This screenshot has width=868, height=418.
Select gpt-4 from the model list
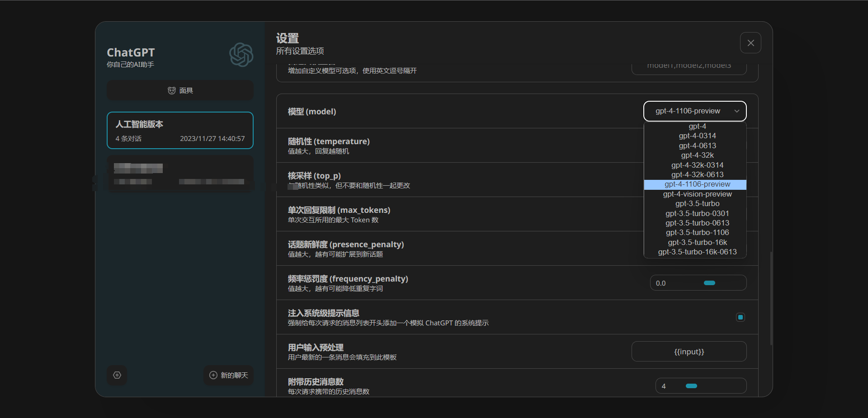tap(697, 127)
